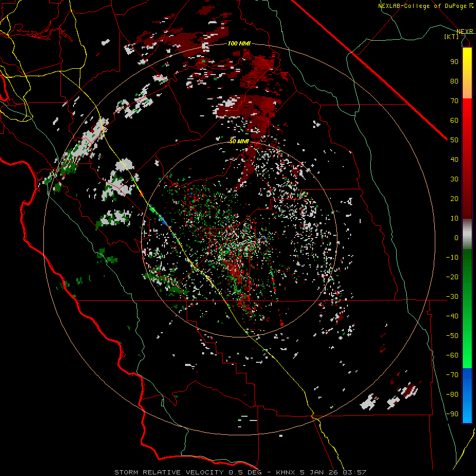Click the 40 value on velocity scale

click(x=454, y=159)
